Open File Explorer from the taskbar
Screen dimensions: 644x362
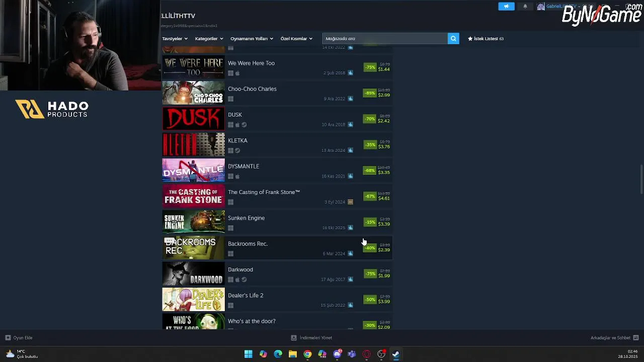pos(293,354)
